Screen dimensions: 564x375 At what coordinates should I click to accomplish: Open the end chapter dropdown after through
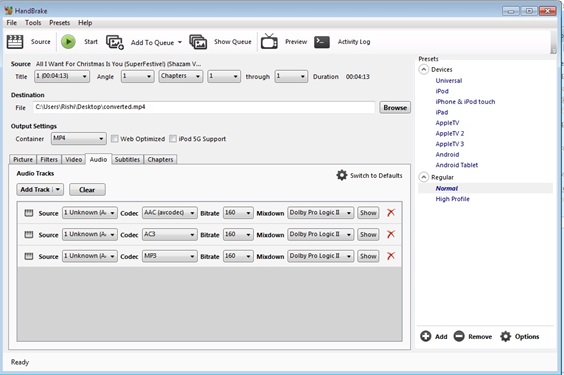click(x=291, y=76)
